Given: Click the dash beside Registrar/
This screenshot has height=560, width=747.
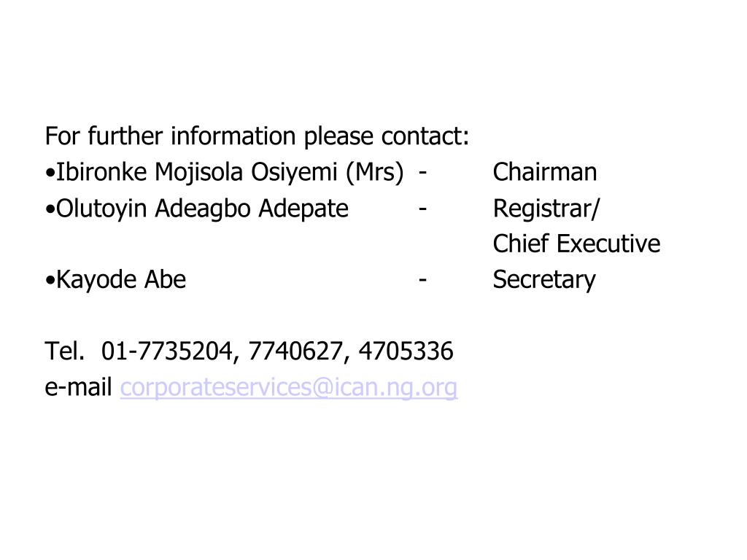Looking at the screenshot, I should [x=422, y=209].
